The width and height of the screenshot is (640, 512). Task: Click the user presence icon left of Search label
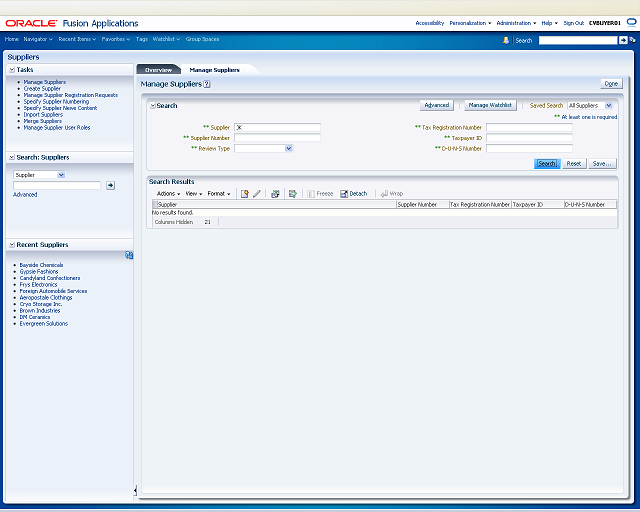(506, 40)
